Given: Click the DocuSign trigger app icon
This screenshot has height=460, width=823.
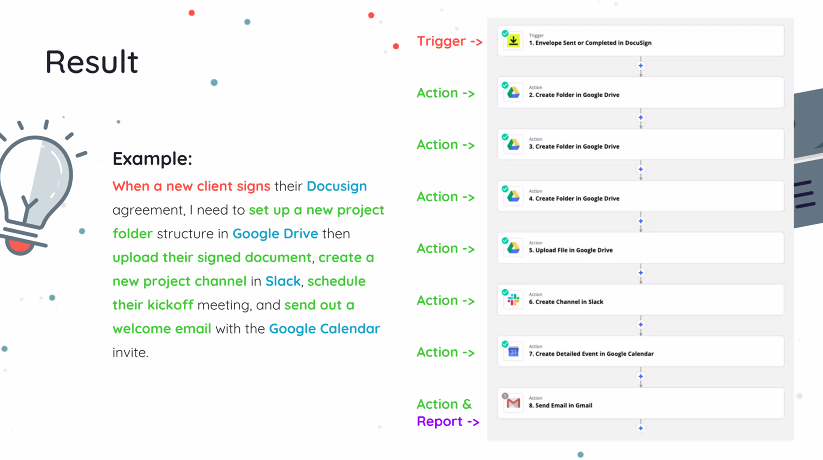Looking at the screenshot, I should 513,41.
